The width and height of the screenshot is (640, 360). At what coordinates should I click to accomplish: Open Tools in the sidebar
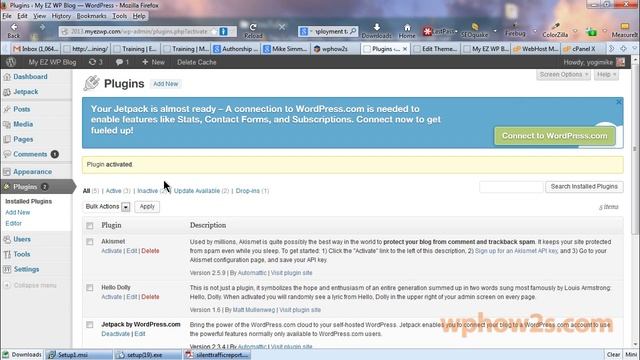click(22, 254)
